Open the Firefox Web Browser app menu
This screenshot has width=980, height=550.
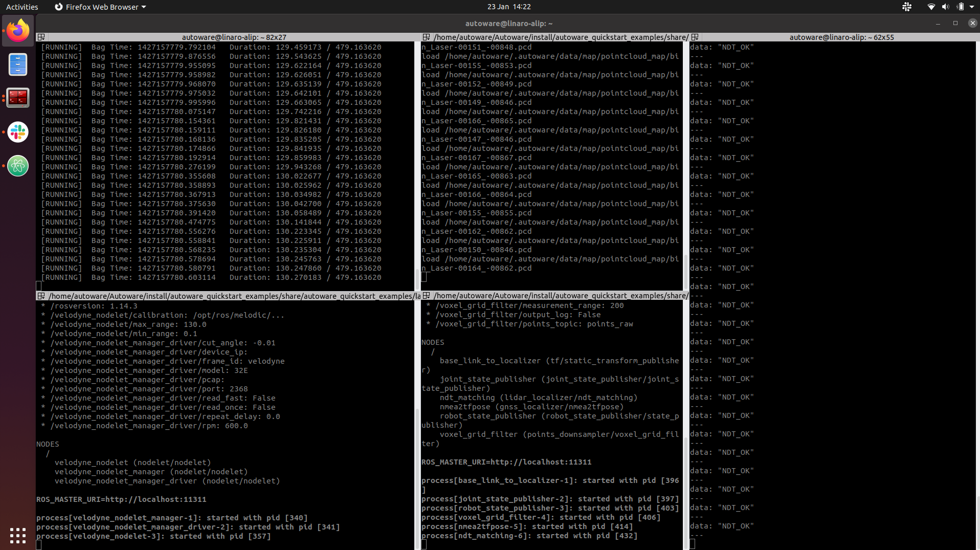[x=100, y=7]
